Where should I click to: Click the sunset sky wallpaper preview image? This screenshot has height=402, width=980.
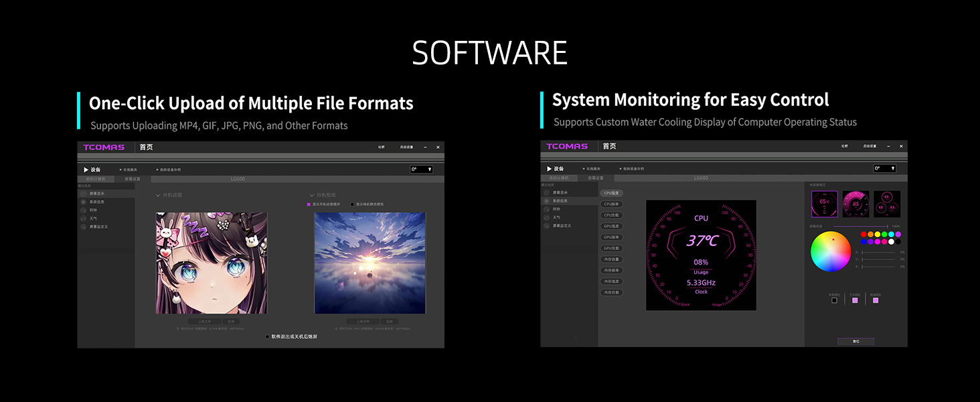pos(370,263)
